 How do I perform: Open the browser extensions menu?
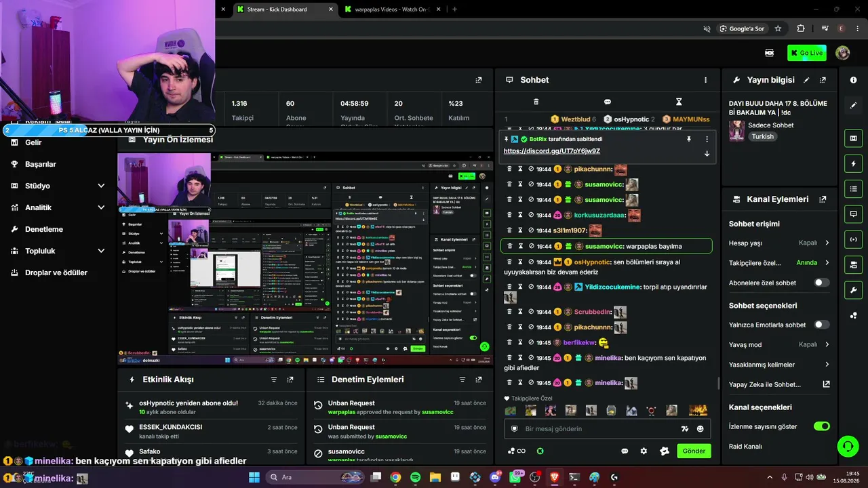pyautogui.click(x=801, y=28)
